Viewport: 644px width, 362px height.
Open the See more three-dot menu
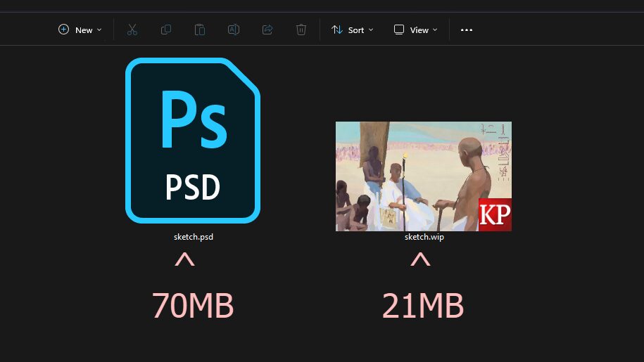pos(467,30)
